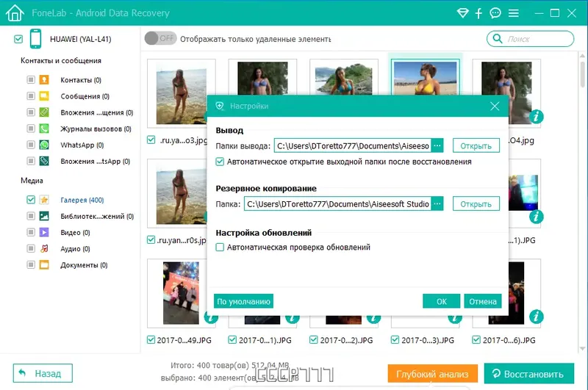Screen dimensions: 588x390
Task: Select the .ru.ya...o3.jpg photo thumbnail
Action: click(181, 93)
